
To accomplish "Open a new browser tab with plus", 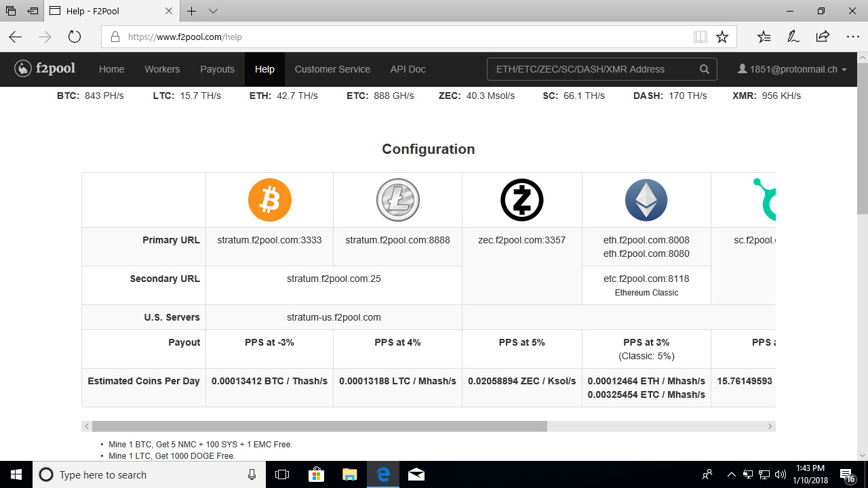I will 192,11.
